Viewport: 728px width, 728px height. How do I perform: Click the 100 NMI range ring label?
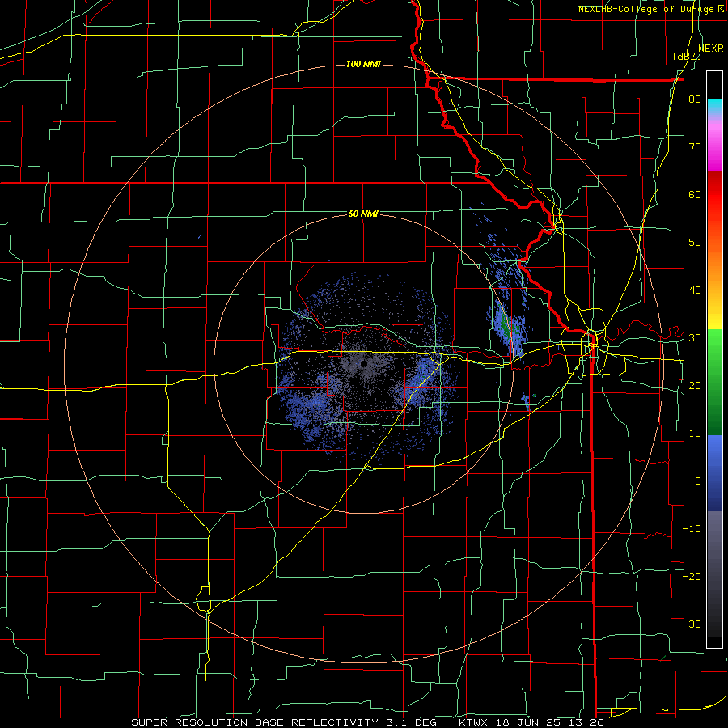363,64
